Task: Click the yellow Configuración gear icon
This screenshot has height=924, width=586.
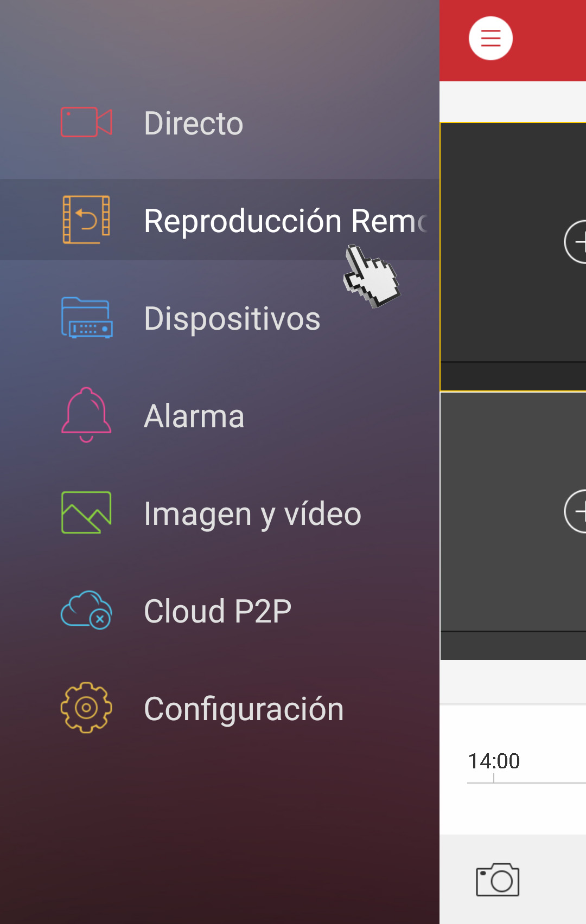Action: coord(86,708)
